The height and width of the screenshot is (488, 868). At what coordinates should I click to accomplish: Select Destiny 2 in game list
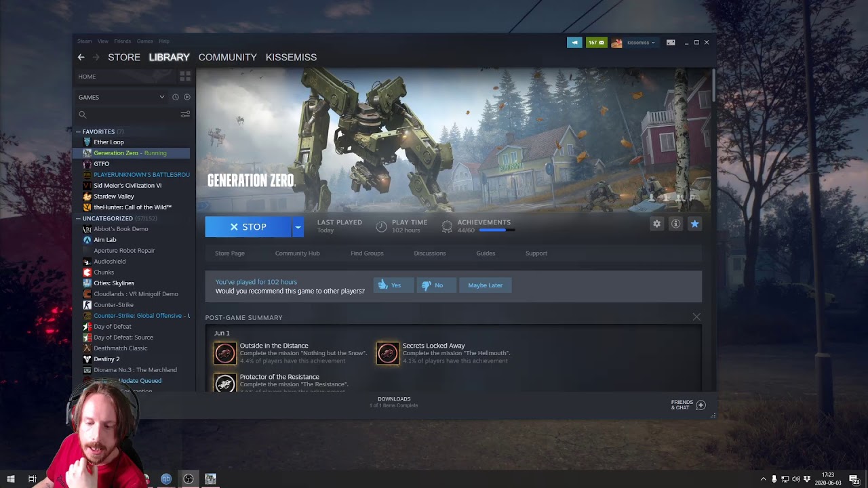[x=106, y=359]
